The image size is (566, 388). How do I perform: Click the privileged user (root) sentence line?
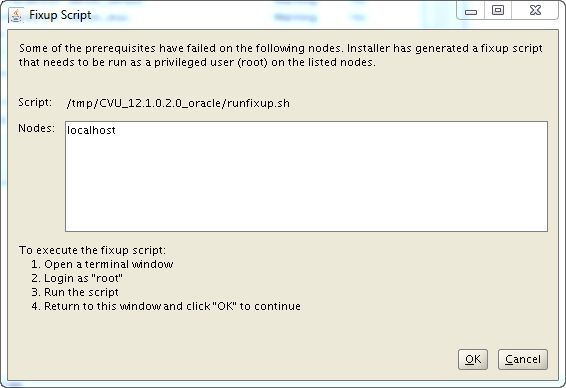(x=197, y=62)
